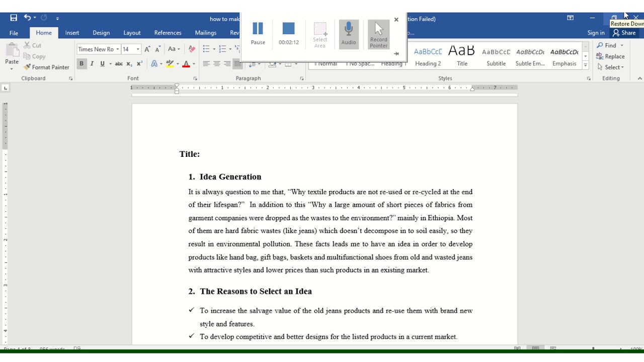Open the font color dropdown arrow
This screenshot has height=362, width=644.
pos(194,64)
